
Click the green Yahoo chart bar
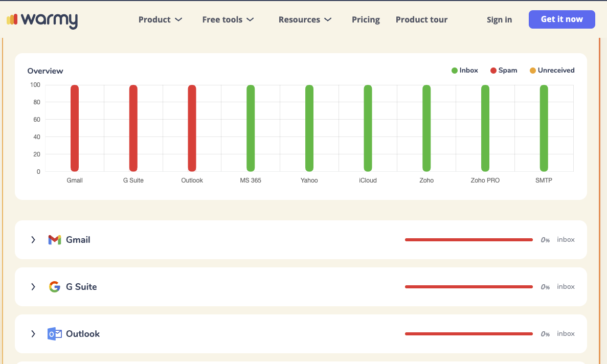pos(309,128)
